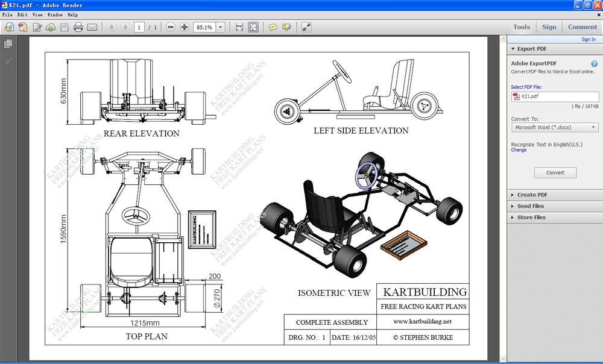Click the Sign document pencil icon
The width and height of the screenshot is (603, 364).
coord(37,27)
